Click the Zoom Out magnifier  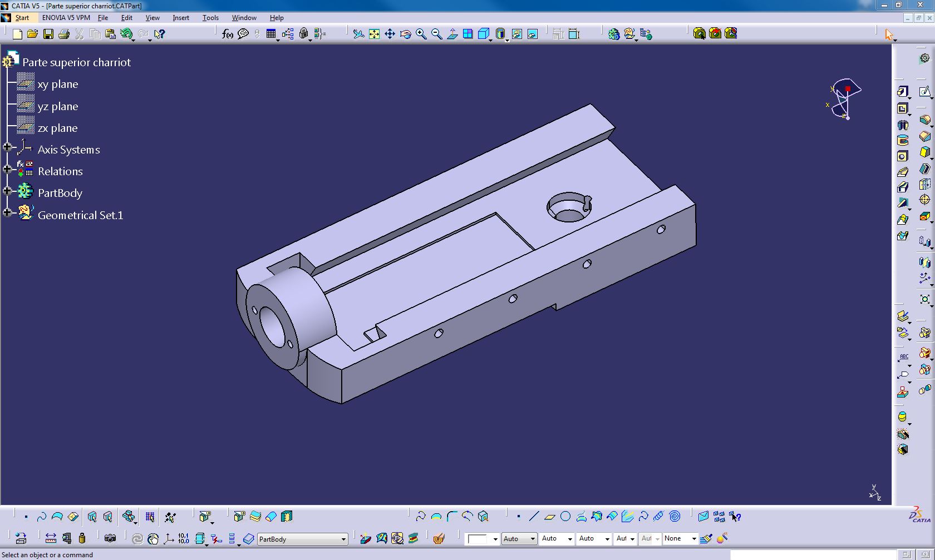[437, 34]
